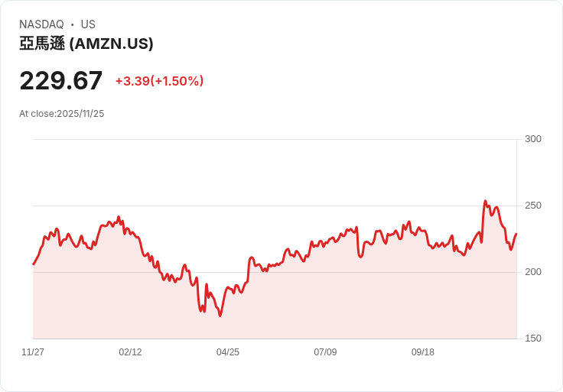Select the 09/18 date on x-axis
The image size is (563, 392).
(423, 352)
